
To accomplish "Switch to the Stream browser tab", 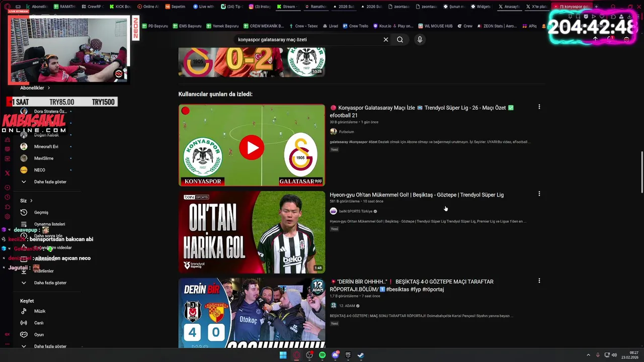I will [286, 7].
